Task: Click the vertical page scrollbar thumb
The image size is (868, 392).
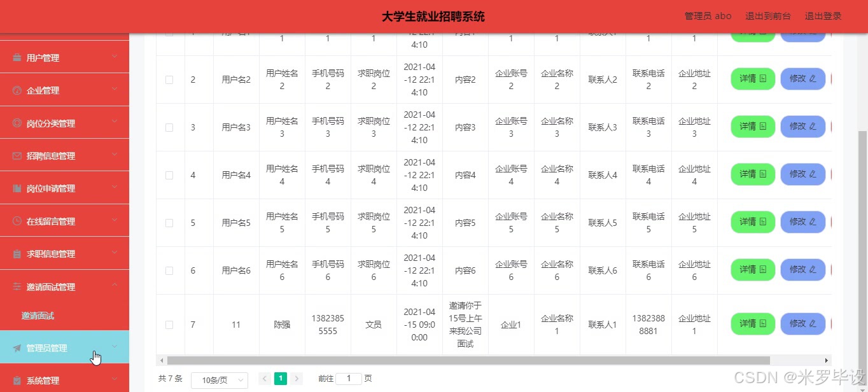Action: (x=862, y=257)
